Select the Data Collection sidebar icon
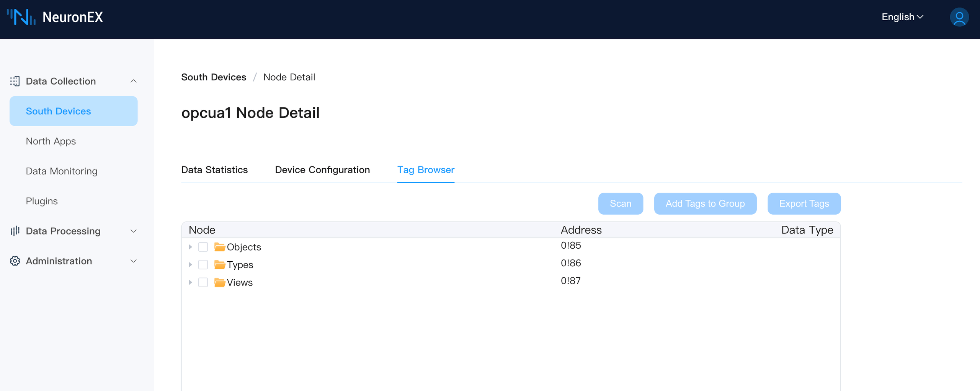The image size is (980, 391). click(x=15, y=81)
